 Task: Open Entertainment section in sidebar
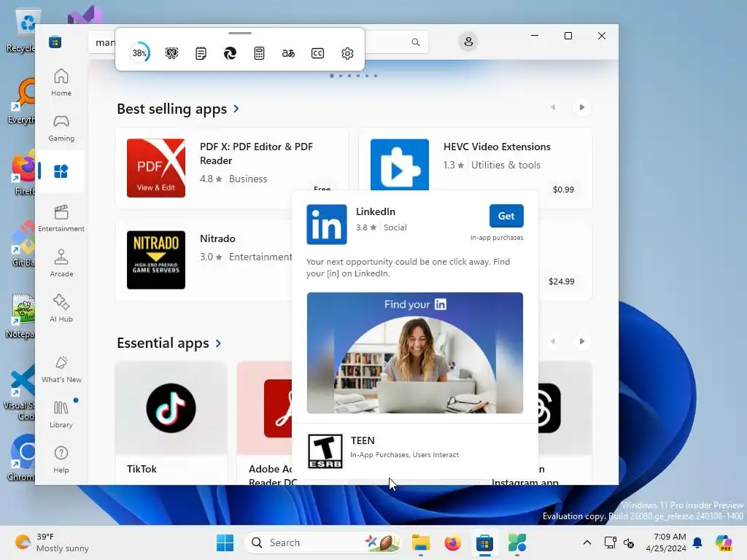tap(61, 218)
